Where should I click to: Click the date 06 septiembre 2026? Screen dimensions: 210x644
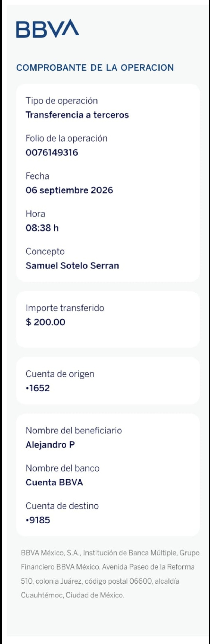[x=69, y=190]
